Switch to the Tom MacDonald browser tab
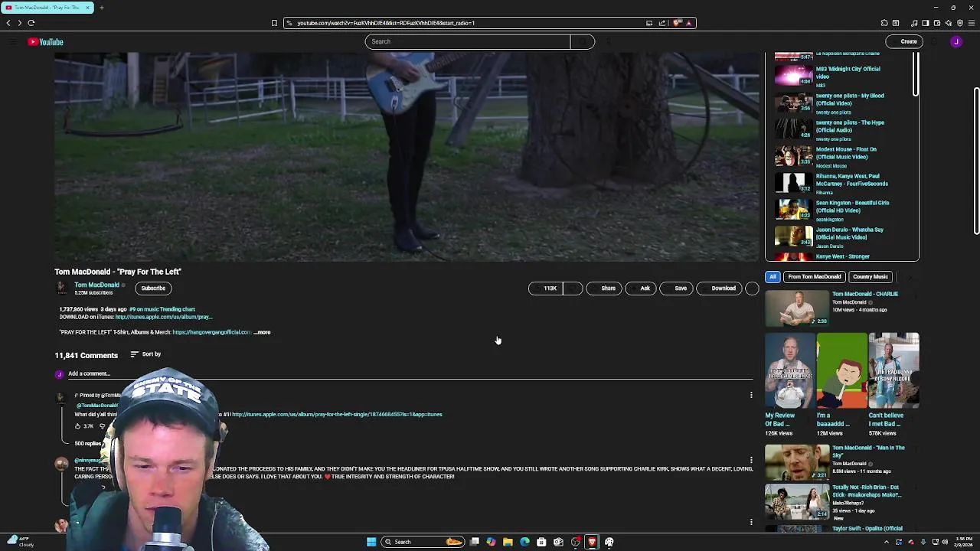This screenshot has height=551, width=980. (x=46, y=8)
